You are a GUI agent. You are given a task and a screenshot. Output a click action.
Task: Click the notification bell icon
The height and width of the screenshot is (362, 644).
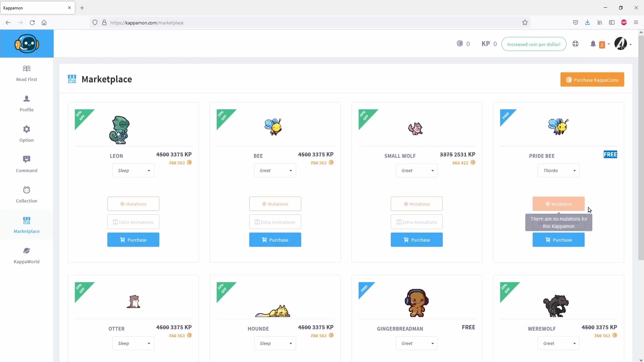coord(593,44)
